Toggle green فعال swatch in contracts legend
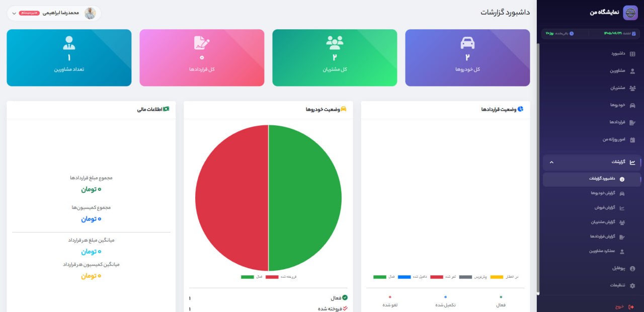 tap(380, 277)
